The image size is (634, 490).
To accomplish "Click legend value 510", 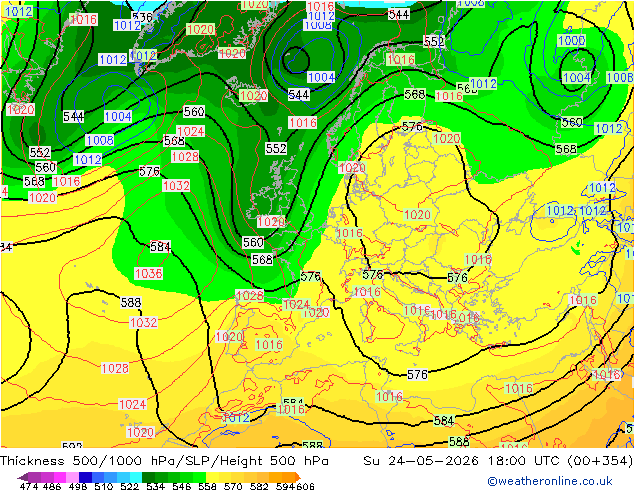I will [104, 486].
